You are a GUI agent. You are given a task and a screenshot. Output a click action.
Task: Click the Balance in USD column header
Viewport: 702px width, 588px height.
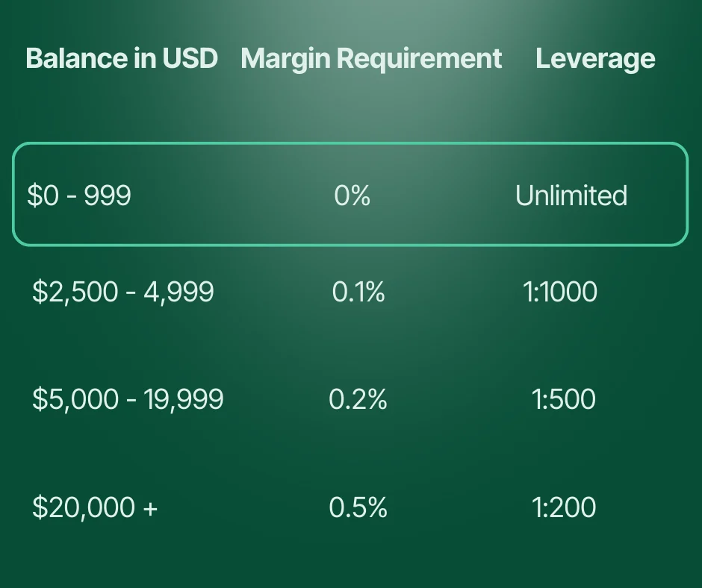[x=122, y=58]
